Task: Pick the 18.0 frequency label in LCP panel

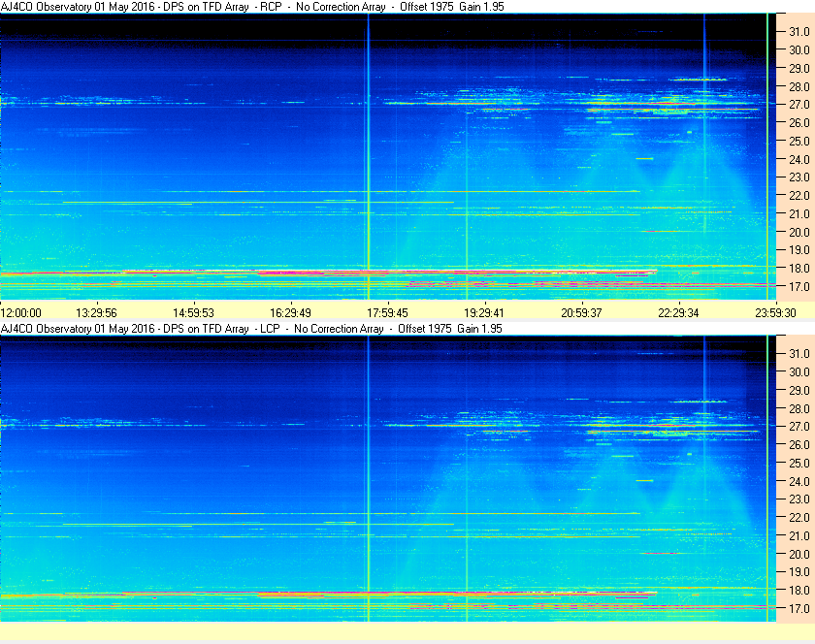Action: (799, 590)
